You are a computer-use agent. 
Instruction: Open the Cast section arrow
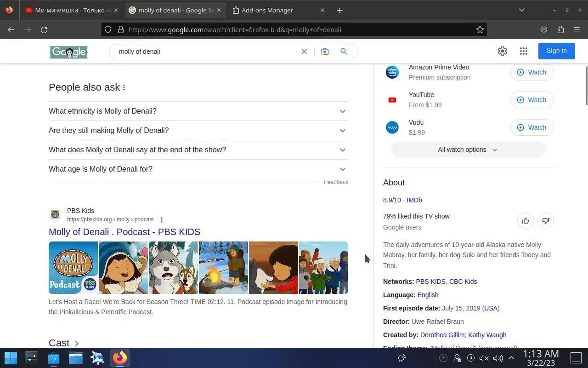pos(77,344)
